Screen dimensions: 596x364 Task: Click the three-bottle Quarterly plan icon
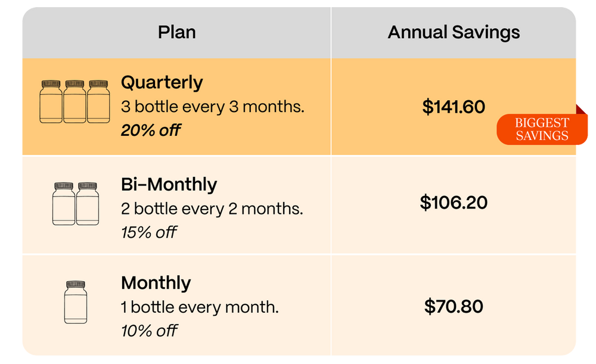tap(74, 102)
